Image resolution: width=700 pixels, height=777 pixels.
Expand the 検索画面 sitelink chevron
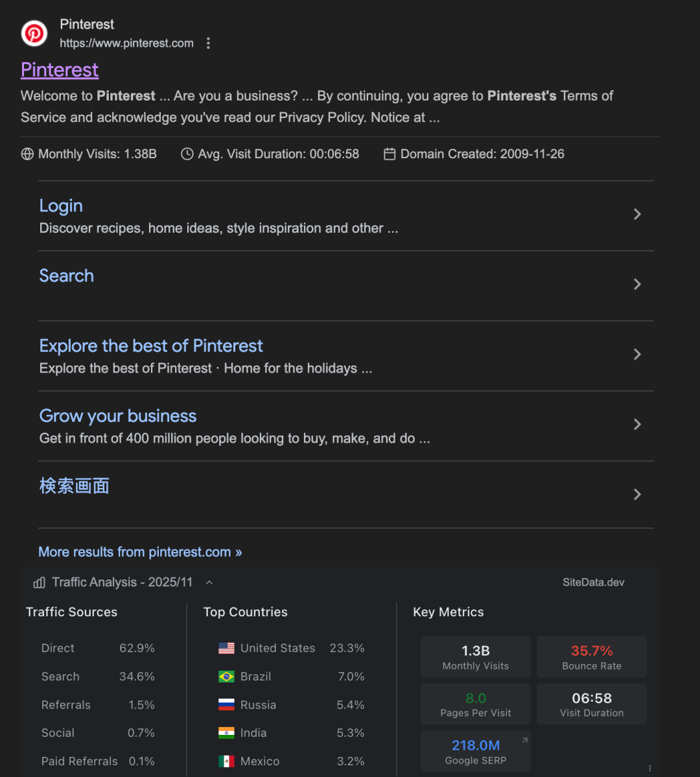(638, 494)
